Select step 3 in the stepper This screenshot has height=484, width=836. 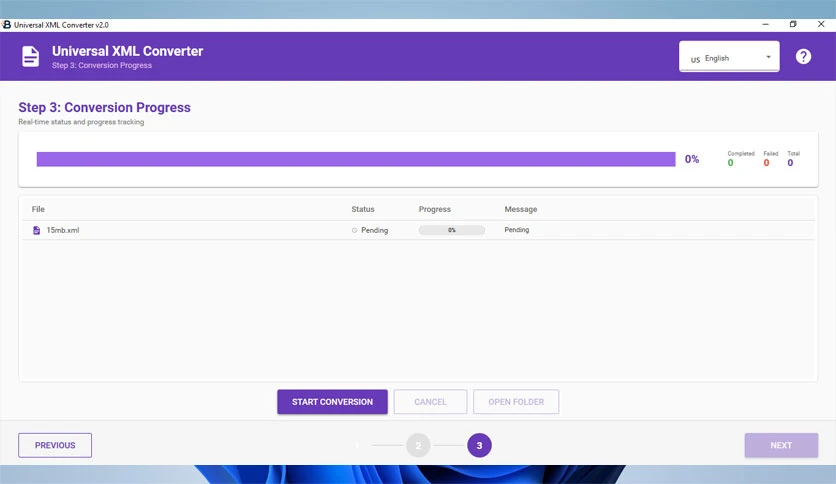tap(479, 445)
